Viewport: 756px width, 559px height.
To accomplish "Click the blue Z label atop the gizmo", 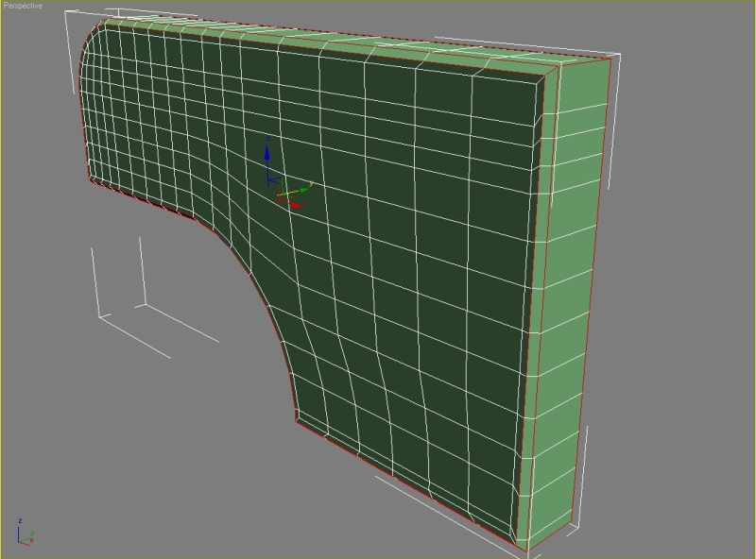I will click(x=268, y=137).
